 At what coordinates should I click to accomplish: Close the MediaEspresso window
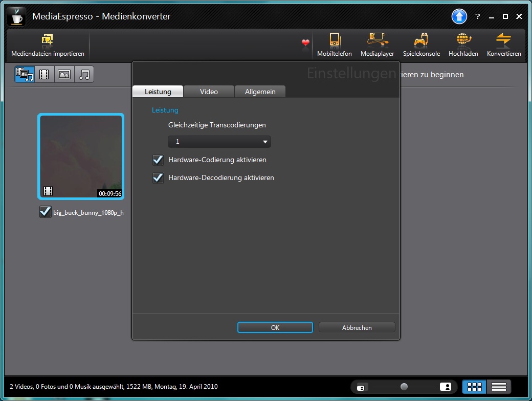[519, 16]
